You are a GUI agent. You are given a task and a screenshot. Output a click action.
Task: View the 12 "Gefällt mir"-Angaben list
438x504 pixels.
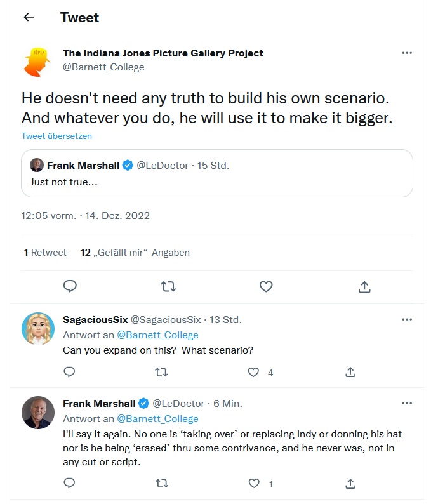pyautogui.click(x=135, y=253)
